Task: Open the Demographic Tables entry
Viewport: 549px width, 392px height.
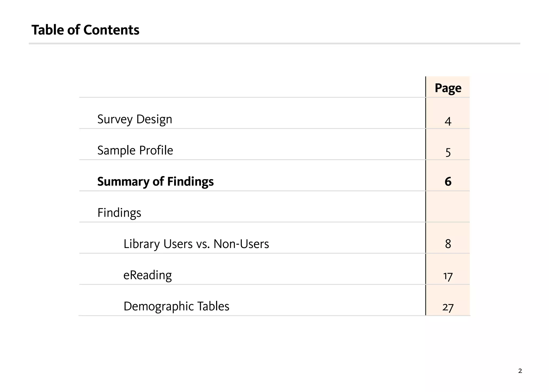Action: pos(176,306)
